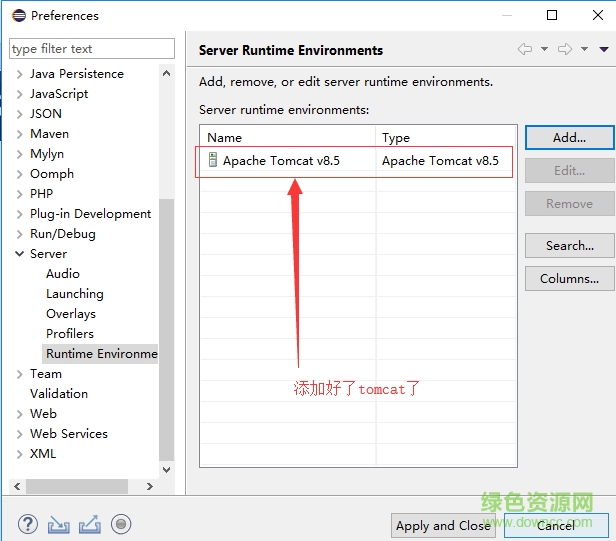Click the Columns... button

coord(569,279)
